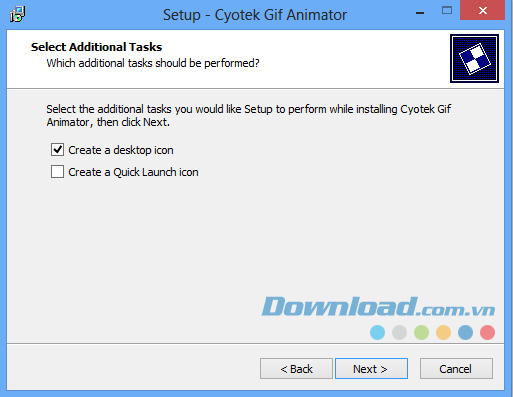
Task: Click the dark blue watermark dot
Action: 465,332
